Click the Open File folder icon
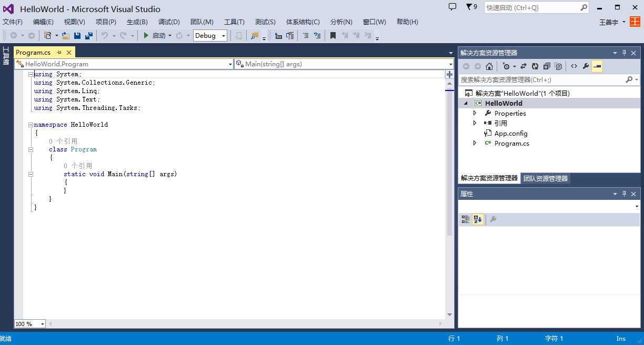This screenshot has height=345, width=644. (x=66, y=36)
